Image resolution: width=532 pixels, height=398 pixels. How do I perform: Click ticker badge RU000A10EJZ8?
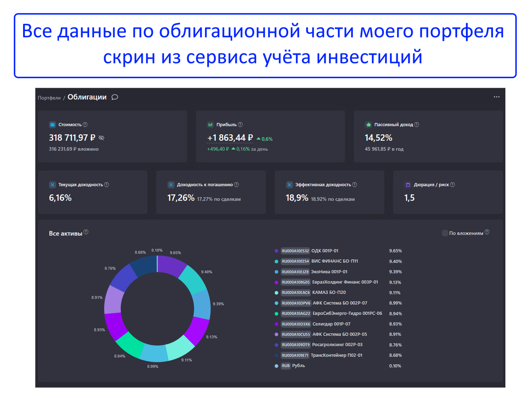pyautogui.click(x=295, y=272)
